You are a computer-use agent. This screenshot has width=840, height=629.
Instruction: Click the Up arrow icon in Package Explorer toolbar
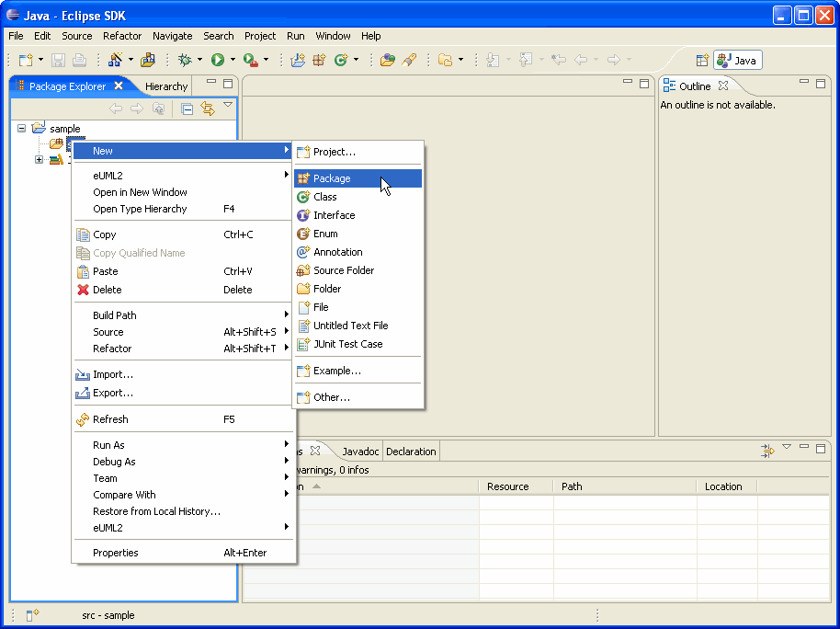(159, 109)
